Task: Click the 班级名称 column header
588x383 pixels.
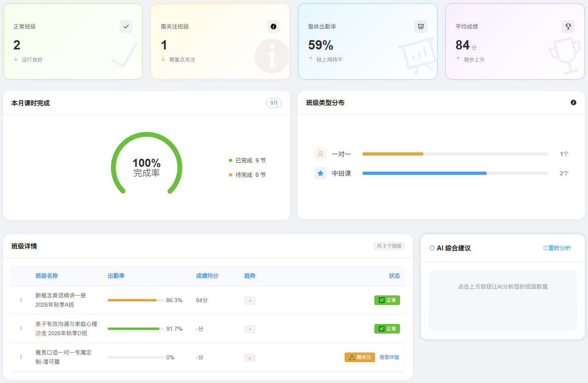Action: 47,276
